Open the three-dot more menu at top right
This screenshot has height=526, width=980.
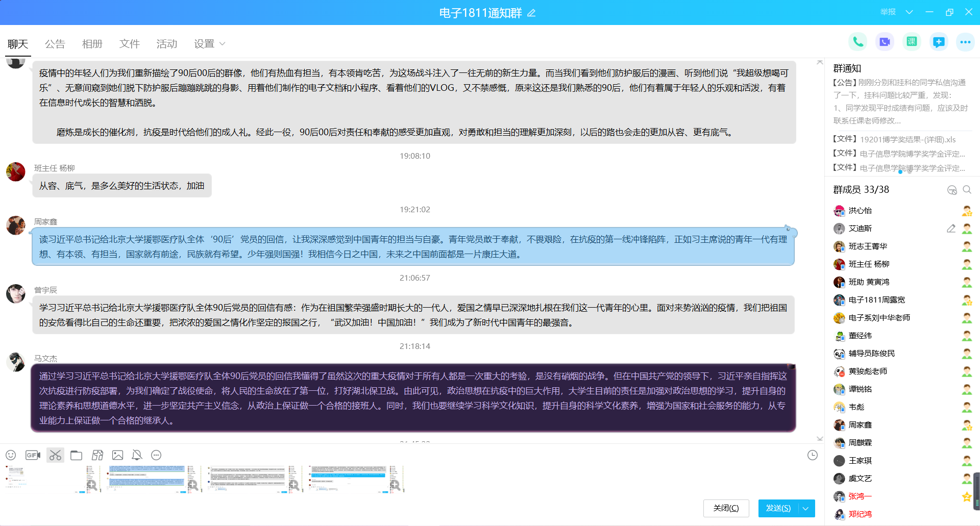[x=965, y=42]
